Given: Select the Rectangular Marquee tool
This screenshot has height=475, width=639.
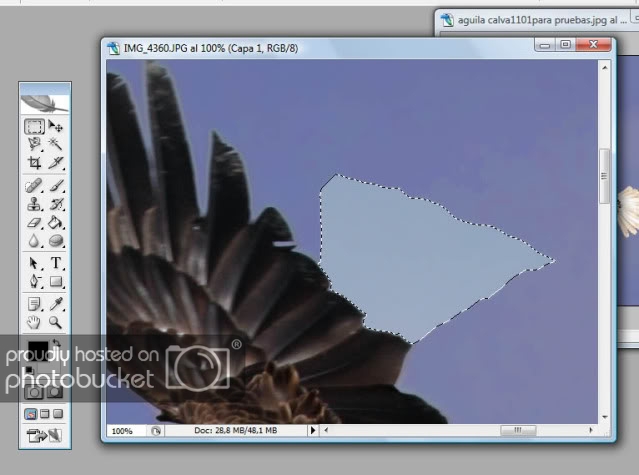Looking at the screenshot, I should [x=34, y=127].
